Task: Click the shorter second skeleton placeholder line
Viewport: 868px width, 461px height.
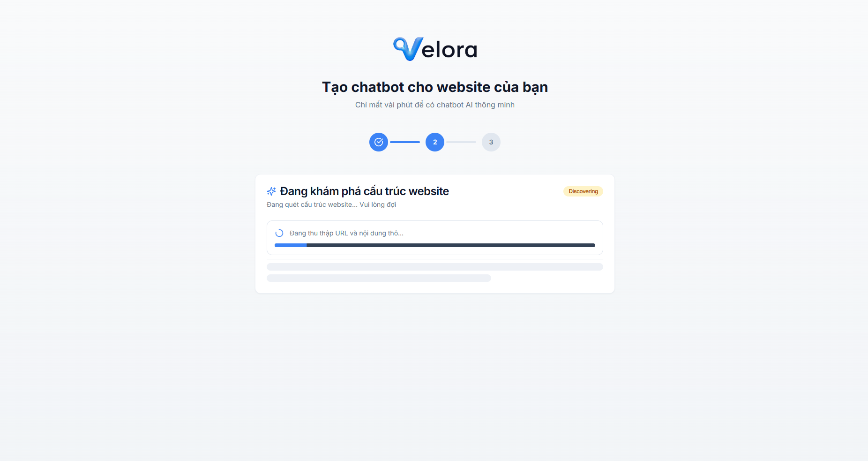Action: (x=379, y=278)
